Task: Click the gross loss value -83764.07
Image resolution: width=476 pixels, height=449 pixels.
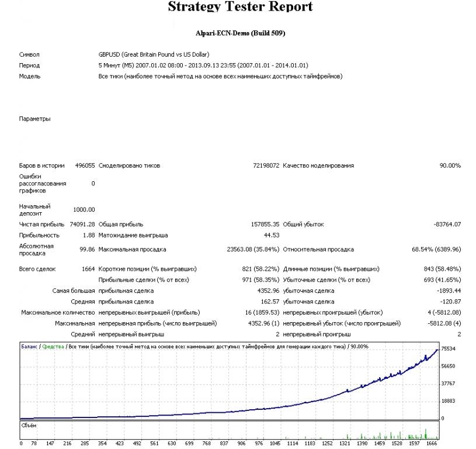Action: pos(447,224)
